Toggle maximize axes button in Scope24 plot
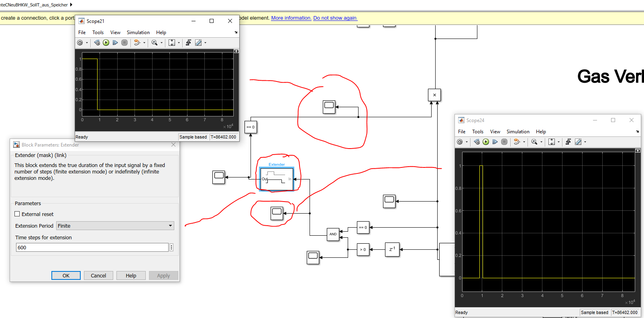Image resolution: width=644 pixels, height=318 pixels. pos(638,151)
